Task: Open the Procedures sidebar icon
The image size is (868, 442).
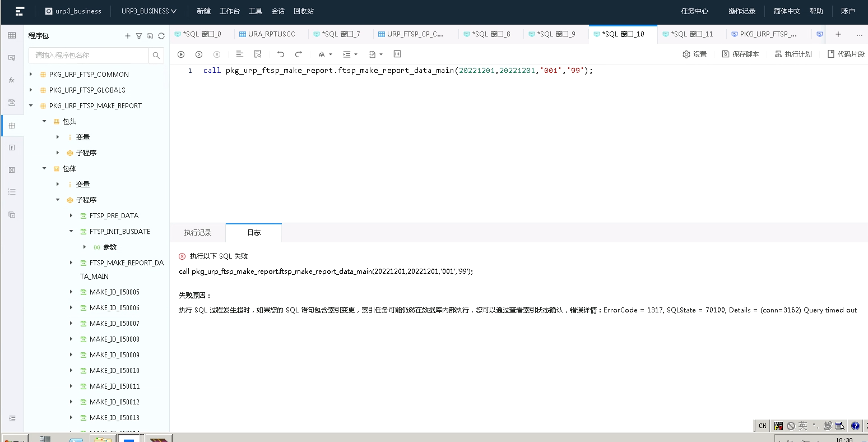Action: tap(12, 103)
